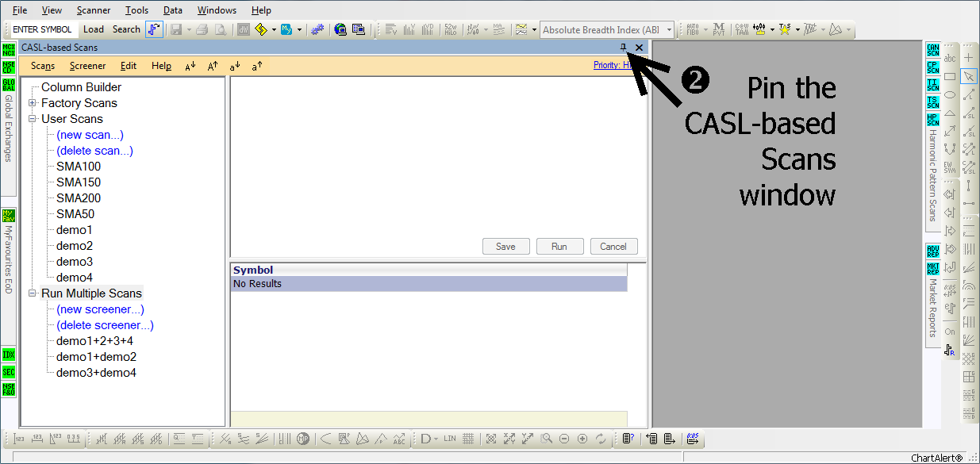Click the Priority link

[x=611, y=65]
